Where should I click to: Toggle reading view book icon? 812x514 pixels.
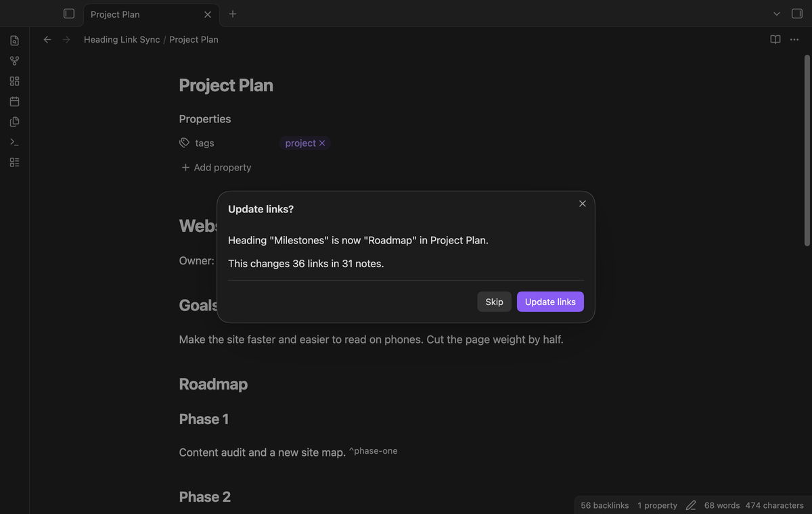tap(775, 39)
